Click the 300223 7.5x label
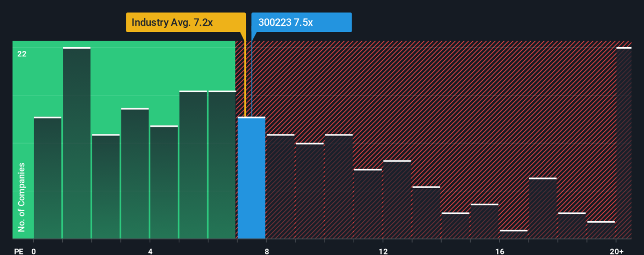 (x=302, y=23)
